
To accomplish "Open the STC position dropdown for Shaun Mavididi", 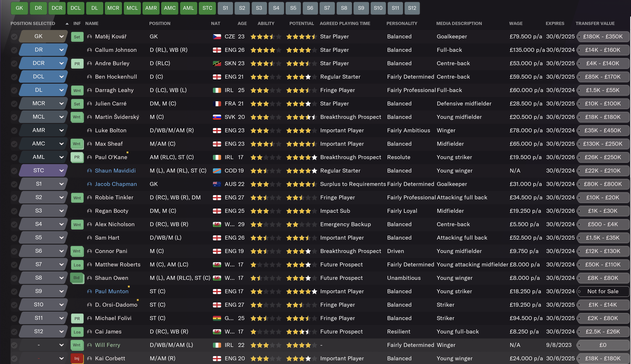I will [x=43, y=170].
